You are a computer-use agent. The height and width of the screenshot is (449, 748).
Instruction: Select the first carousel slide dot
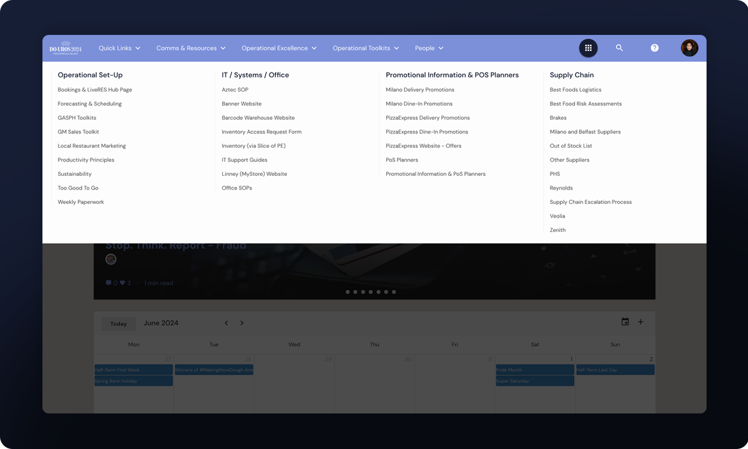348,292
